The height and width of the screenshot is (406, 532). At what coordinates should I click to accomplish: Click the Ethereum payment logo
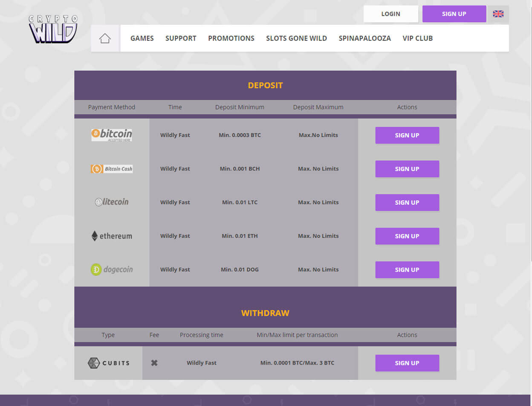[112, 236]
